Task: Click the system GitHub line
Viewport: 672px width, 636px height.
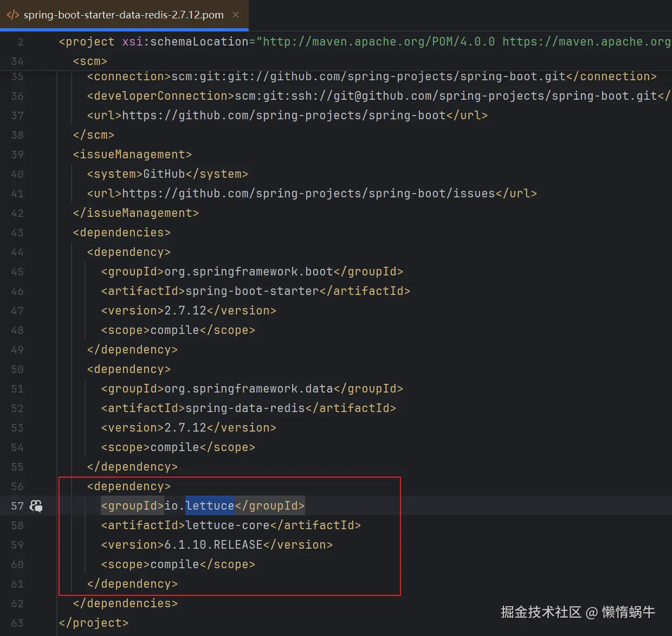Action: click(x=167, y=174)
